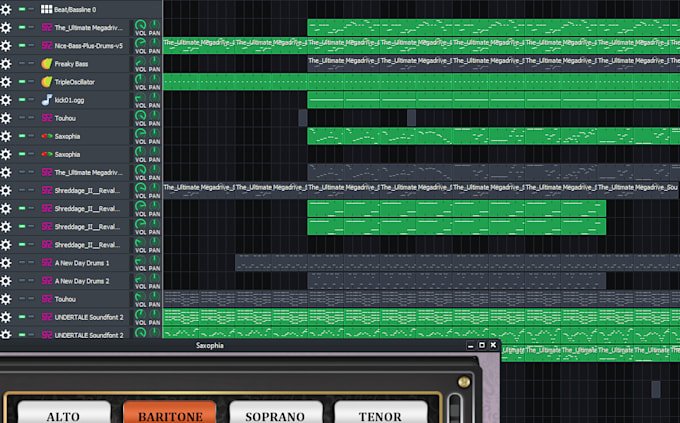Unmute the Freaky Bass track
Image resolution: width=680 pixels, height=423 pixels.
[x=22, y=64]
